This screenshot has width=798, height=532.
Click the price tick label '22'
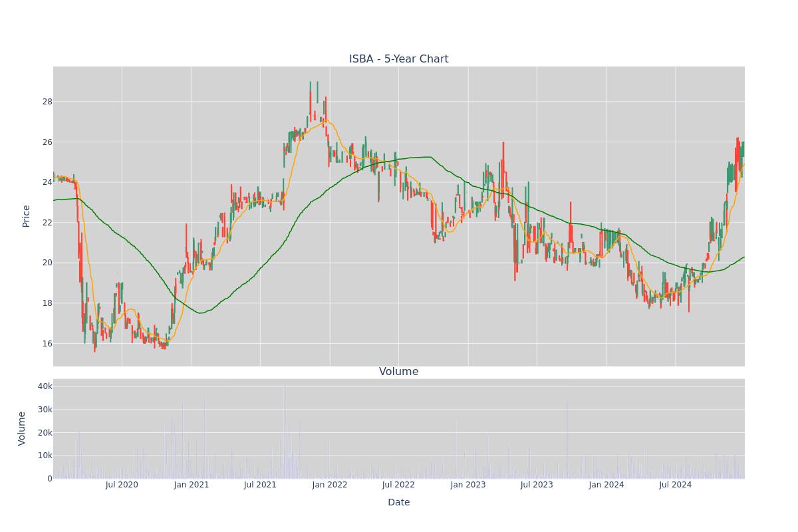click(x=48, y=223)
